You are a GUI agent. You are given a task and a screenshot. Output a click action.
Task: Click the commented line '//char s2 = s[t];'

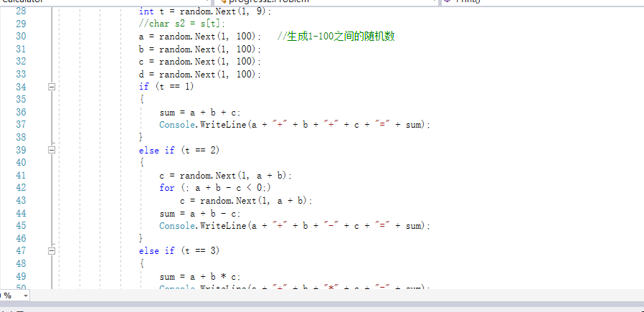tap(182, 24)
